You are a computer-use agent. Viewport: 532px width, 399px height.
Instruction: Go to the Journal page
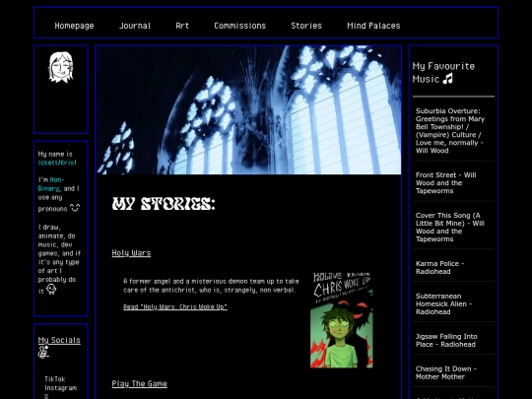click(x=135, y=26)
